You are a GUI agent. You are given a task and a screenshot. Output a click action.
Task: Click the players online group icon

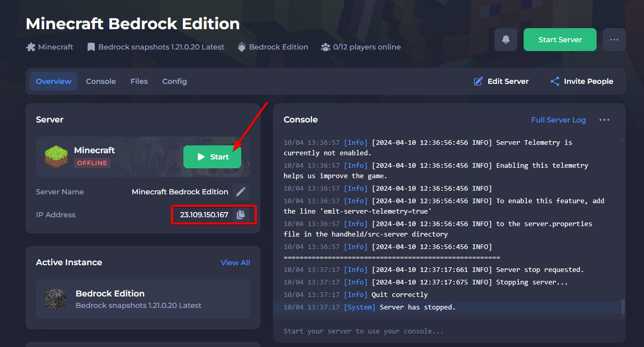pos(326,47)
